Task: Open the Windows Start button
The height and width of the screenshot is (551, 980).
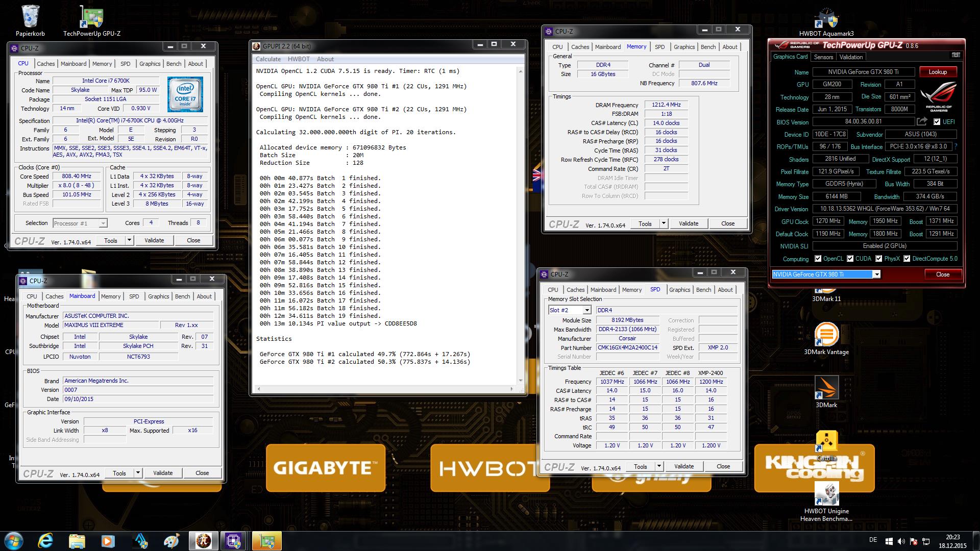Action: coord(13,541)
